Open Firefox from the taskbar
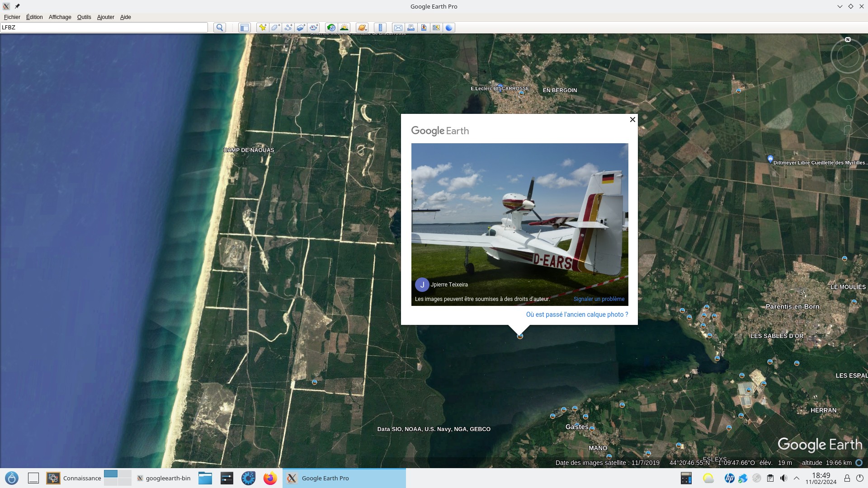The image size is (868, 488). coord(270,478)
